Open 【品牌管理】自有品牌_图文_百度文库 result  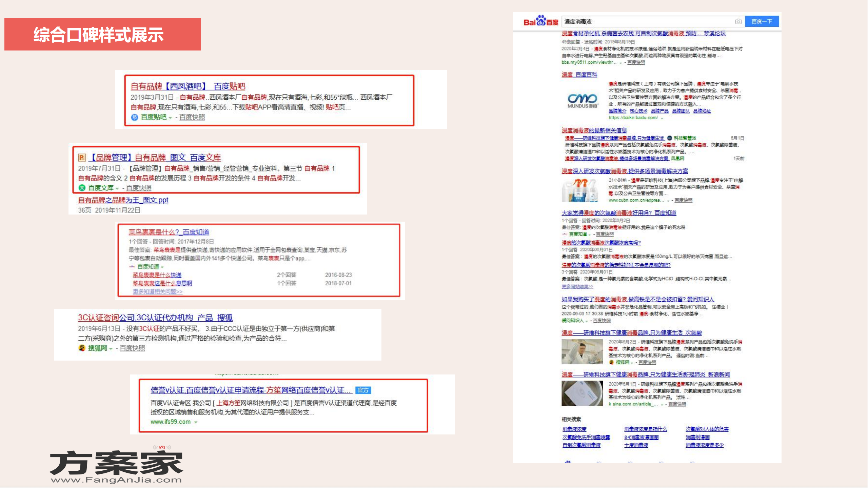pyautogui.click(x=155, y=158)
